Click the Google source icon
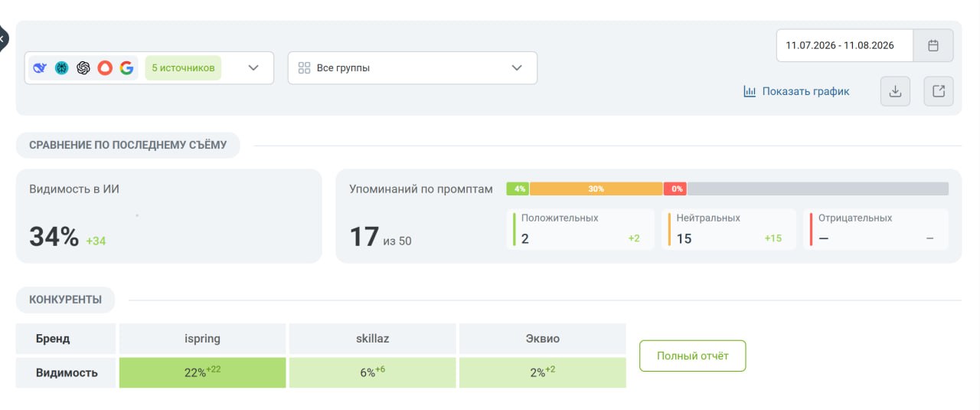Image resolution: width=980 pixels, height=410 pixels. [x=126, y=67]
